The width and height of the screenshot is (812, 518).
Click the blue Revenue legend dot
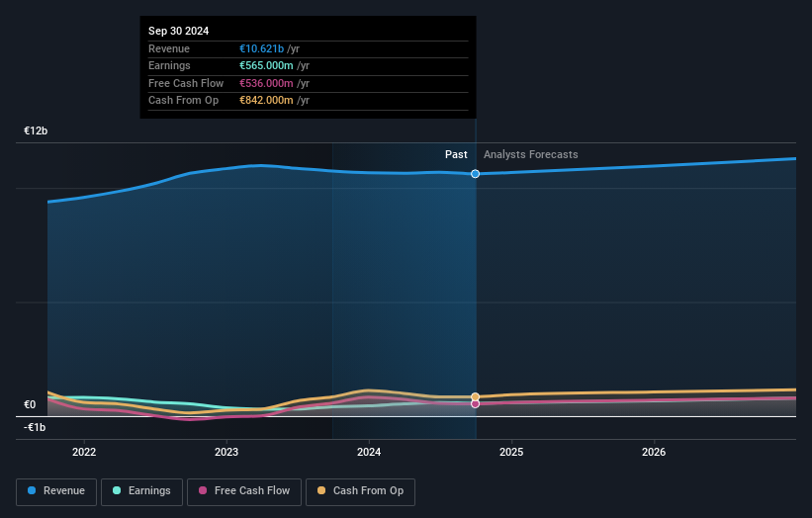[32, 490]
